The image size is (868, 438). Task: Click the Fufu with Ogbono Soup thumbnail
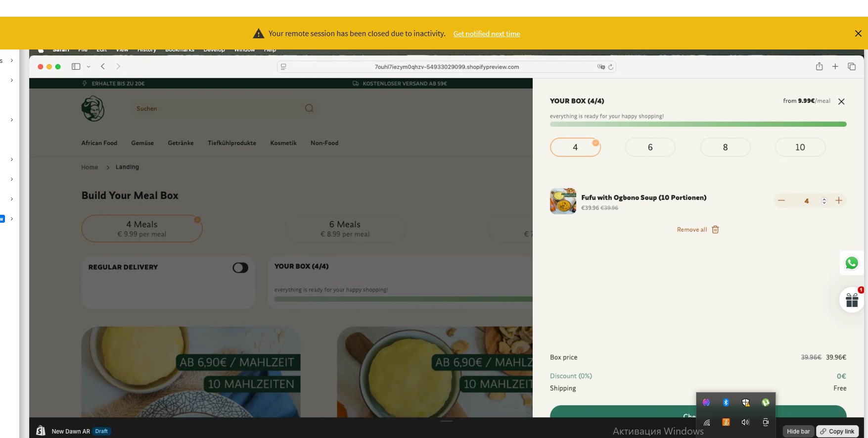[x=563, y=201]
